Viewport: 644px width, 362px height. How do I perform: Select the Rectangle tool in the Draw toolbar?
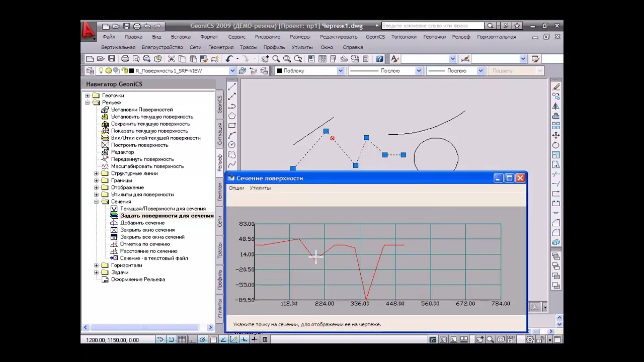[x=232, y=126]
